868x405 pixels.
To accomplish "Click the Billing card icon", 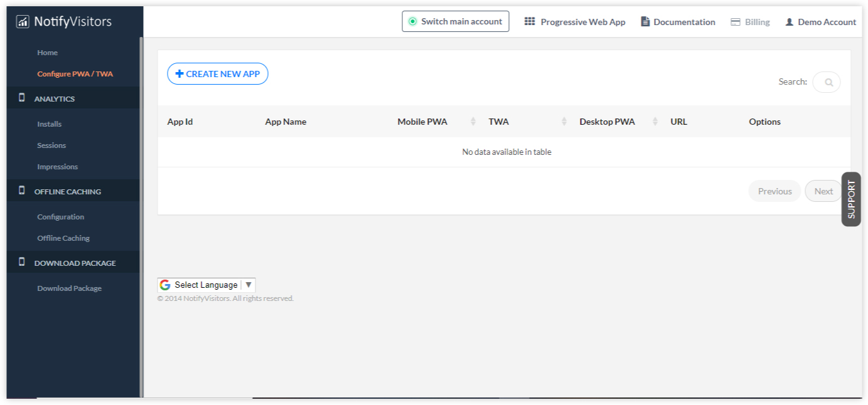I will coord(736,22).
